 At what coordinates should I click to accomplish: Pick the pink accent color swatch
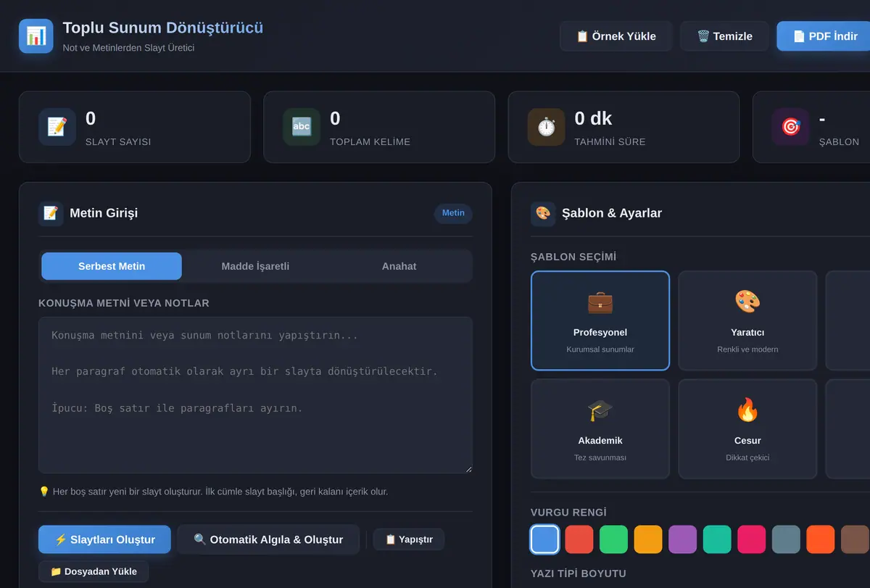click(751, 539)
